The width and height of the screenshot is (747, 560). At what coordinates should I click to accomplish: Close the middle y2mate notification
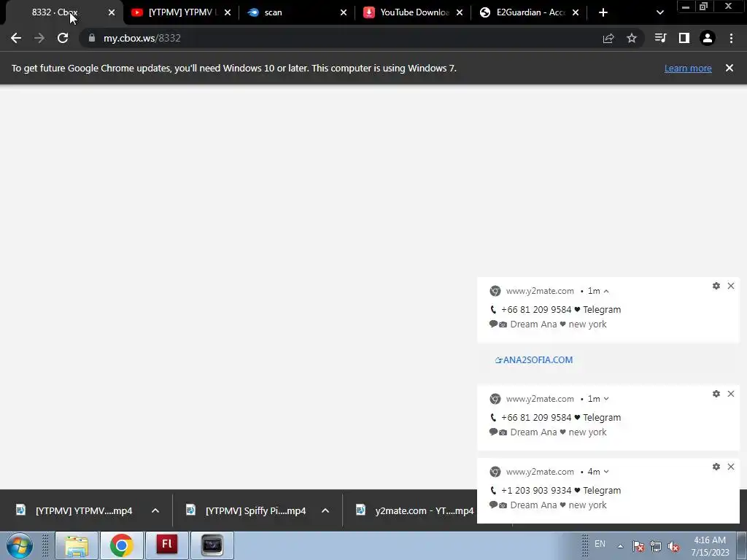(x=731, y=394)
